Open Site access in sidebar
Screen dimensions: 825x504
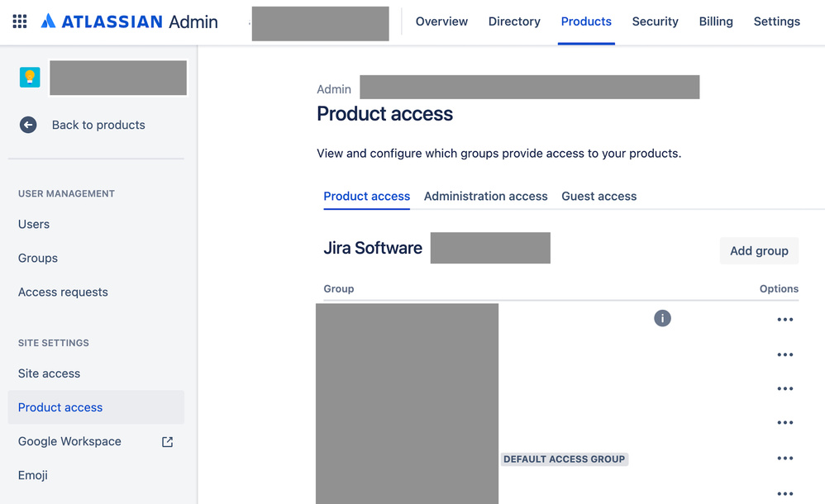[x=49, y=373]
